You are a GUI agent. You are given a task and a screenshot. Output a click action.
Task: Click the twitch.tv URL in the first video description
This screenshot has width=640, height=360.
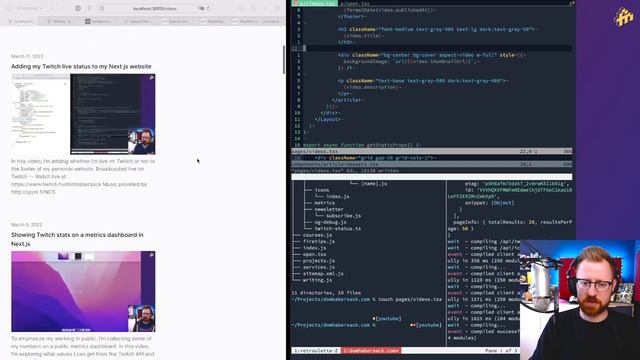coord(56,184)
